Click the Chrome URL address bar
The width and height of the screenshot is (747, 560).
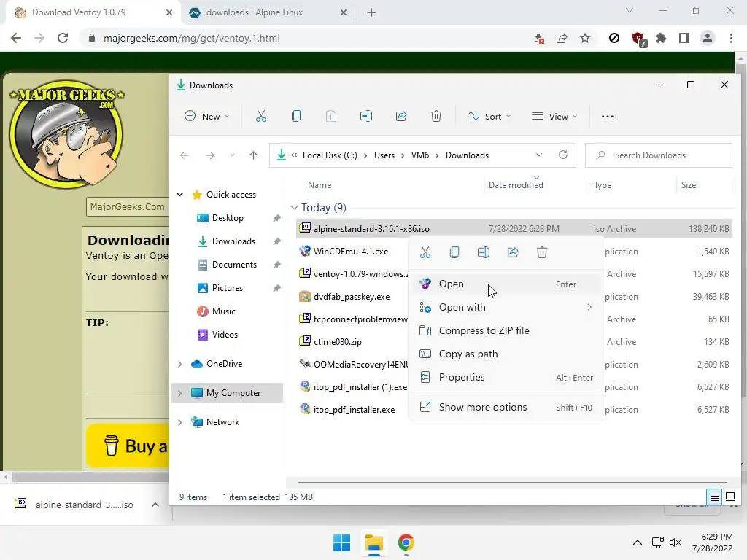pos(305,38)
